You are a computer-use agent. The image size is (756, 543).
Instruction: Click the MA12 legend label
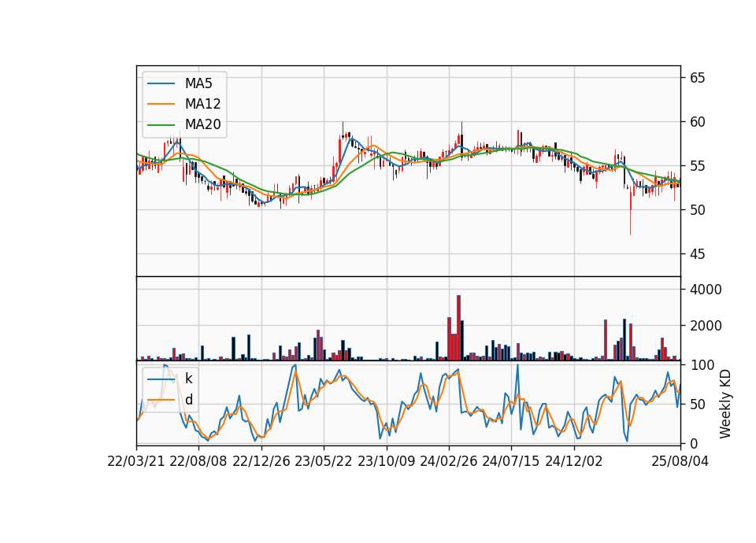tap(202, 104)
